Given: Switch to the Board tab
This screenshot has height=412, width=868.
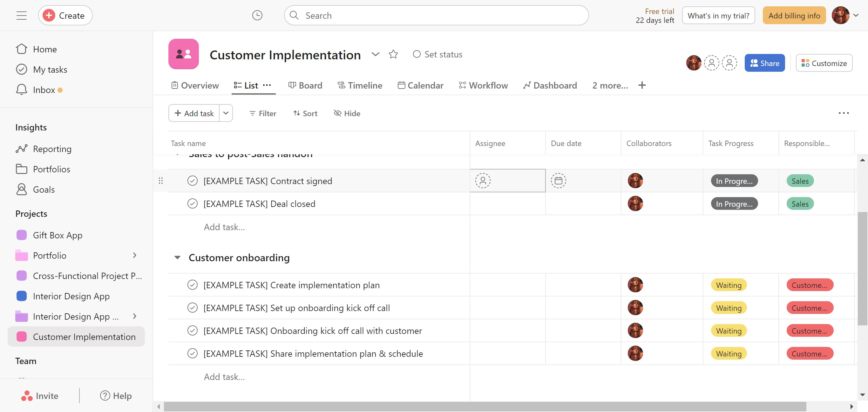Looking at the screenshot, I should 305,85.
